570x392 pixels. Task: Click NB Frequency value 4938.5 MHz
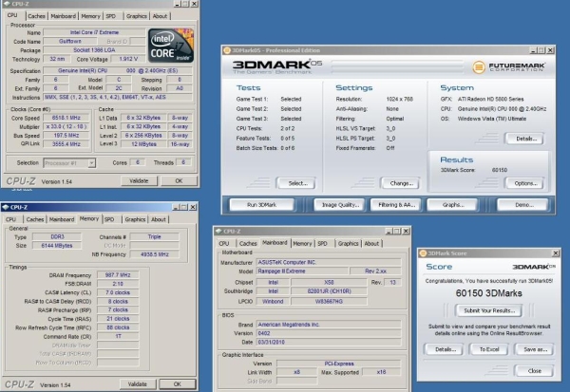tap(155, 254)
